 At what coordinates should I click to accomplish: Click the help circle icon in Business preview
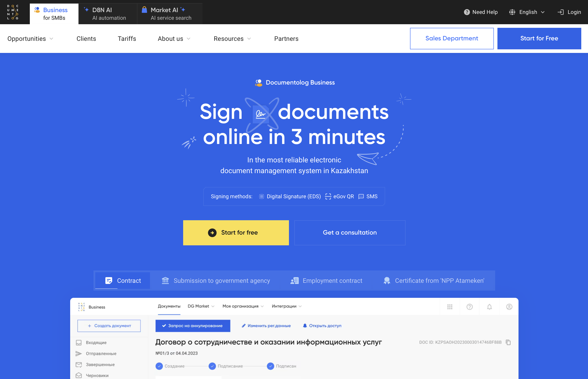click(470, 307)
